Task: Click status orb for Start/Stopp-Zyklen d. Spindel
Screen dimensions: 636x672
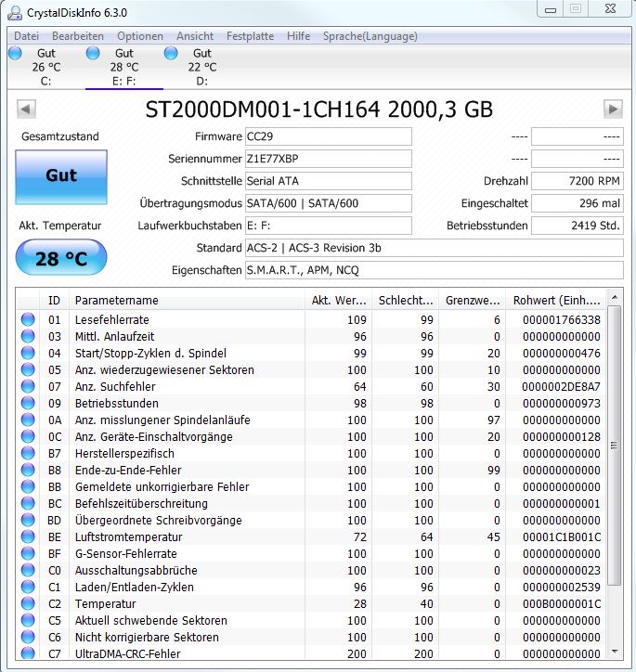Action: (x=28, y=353)
